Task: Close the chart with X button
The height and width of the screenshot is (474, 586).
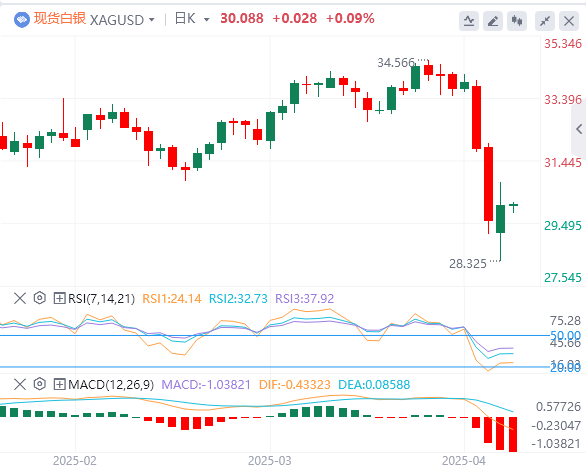Action: (x=569, y=21)
